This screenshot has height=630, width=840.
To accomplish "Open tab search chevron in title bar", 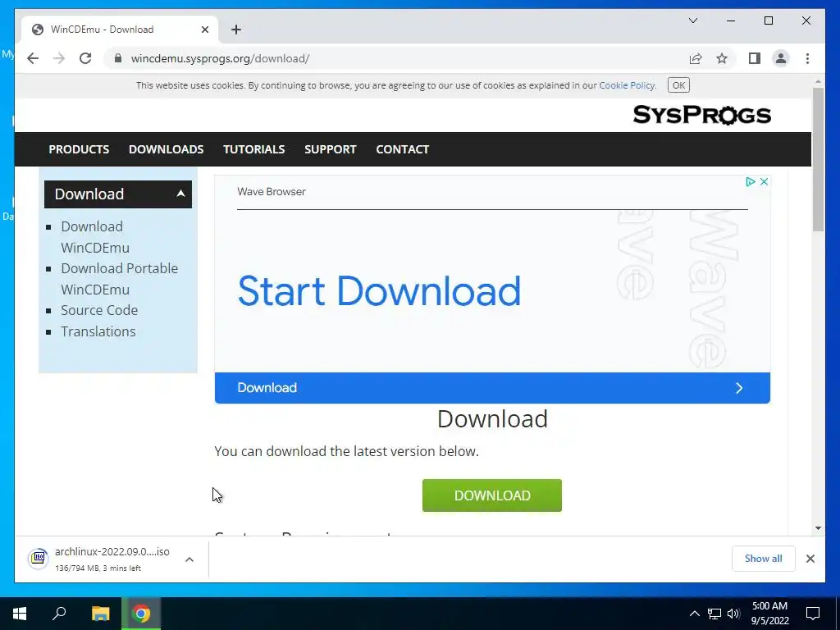I will click(692, 21).
